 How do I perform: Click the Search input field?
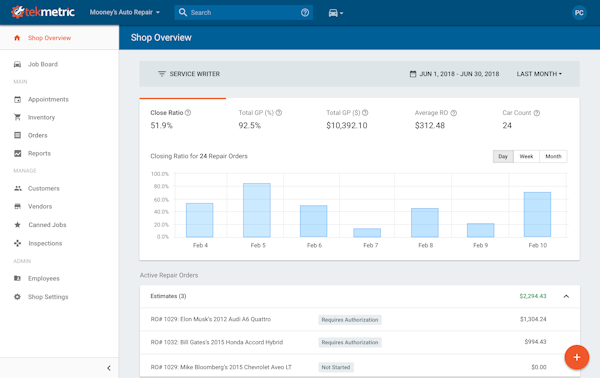pos(243,13)
